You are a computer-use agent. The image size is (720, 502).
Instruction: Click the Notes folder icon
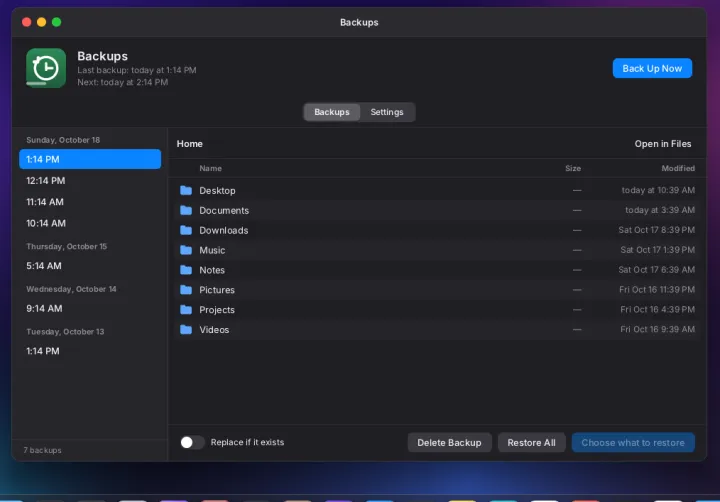pyautogui.click(x=186, y=270)
